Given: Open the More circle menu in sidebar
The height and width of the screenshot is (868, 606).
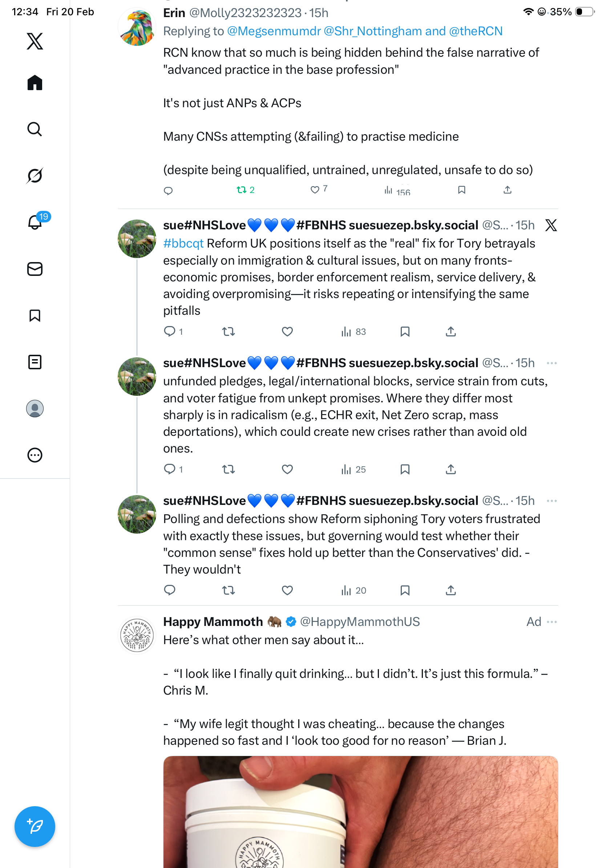Looking at the screenshot, I should (x=35, y=455).
